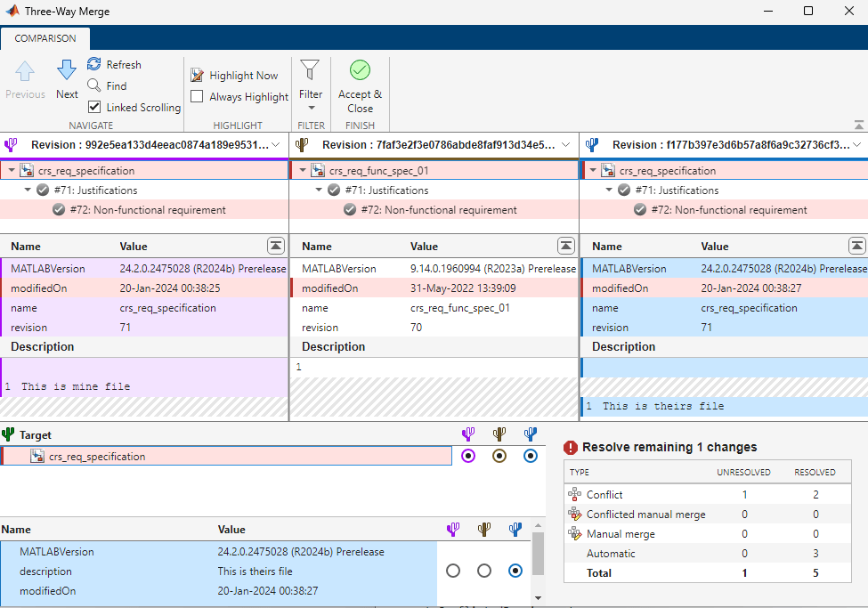
Task: Click the Accept & Close checkmark
Action: click(x=360, y=71)
